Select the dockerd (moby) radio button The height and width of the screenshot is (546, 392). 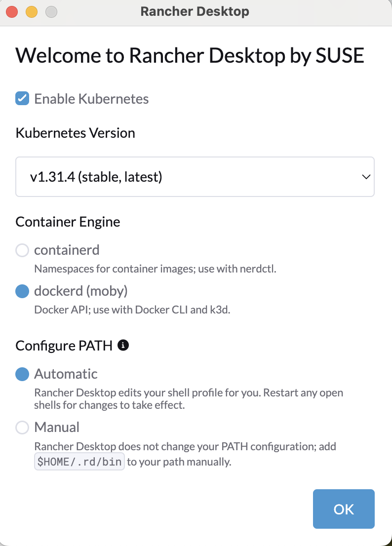tap(22, 291)
